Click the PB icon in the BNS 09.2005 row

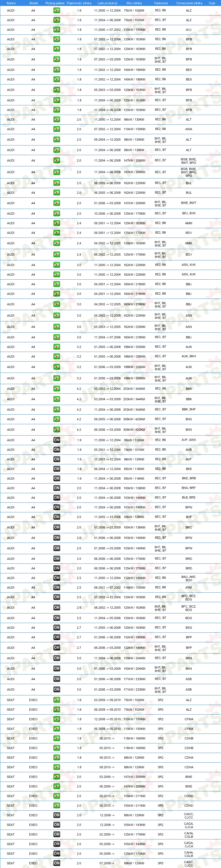click(x=57, y=419)
